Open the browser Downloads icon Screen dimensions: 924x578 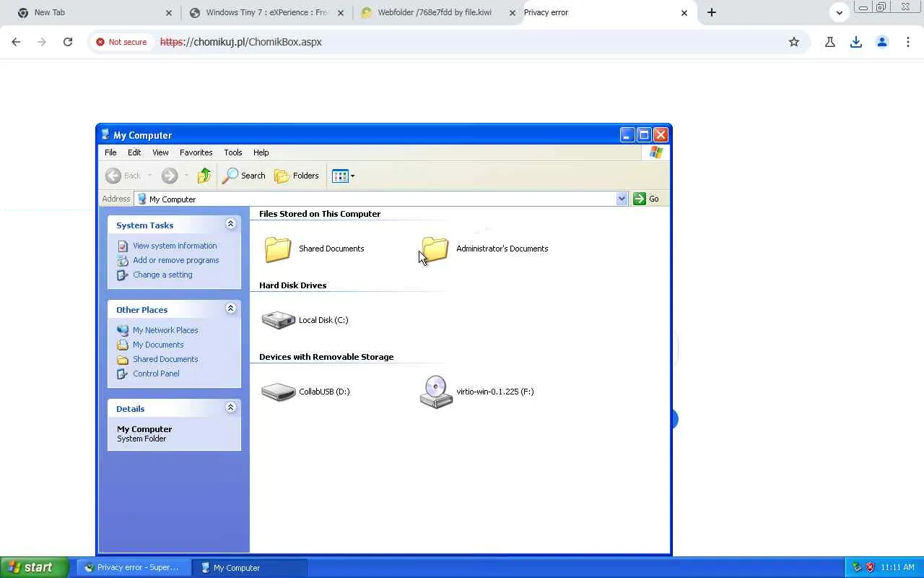coord(856,42)
